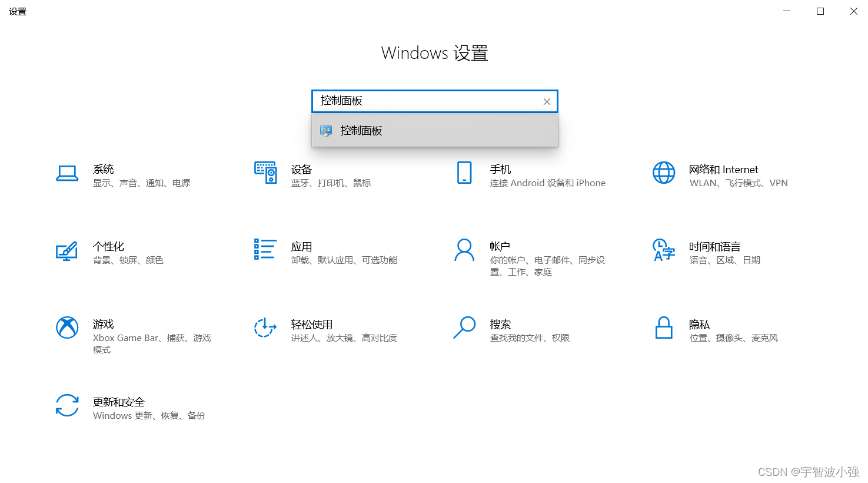Screen dimensions: 868x483
Task: Select the 控制面板 search suggestion text
Action: click(x=361, y=131)
